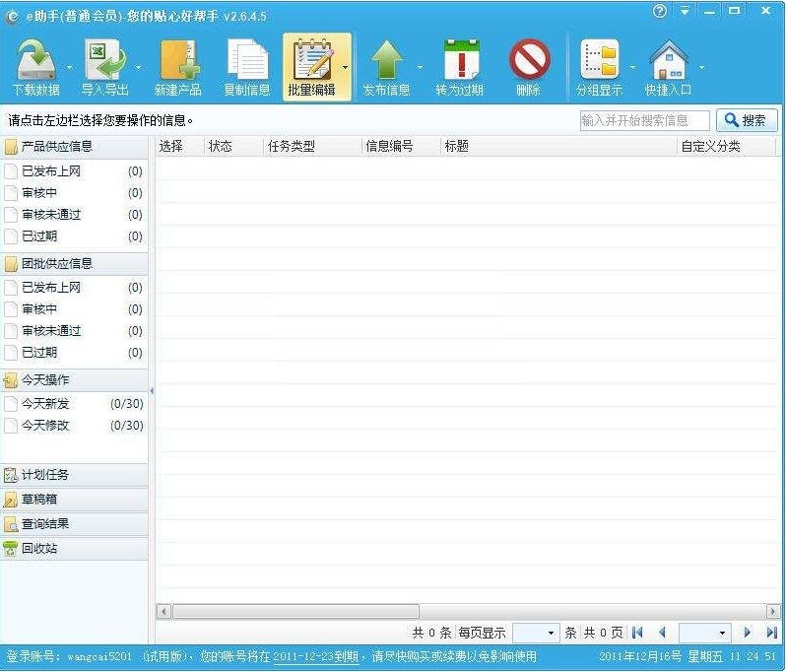Click the 搜索 search button

point(746,120)
